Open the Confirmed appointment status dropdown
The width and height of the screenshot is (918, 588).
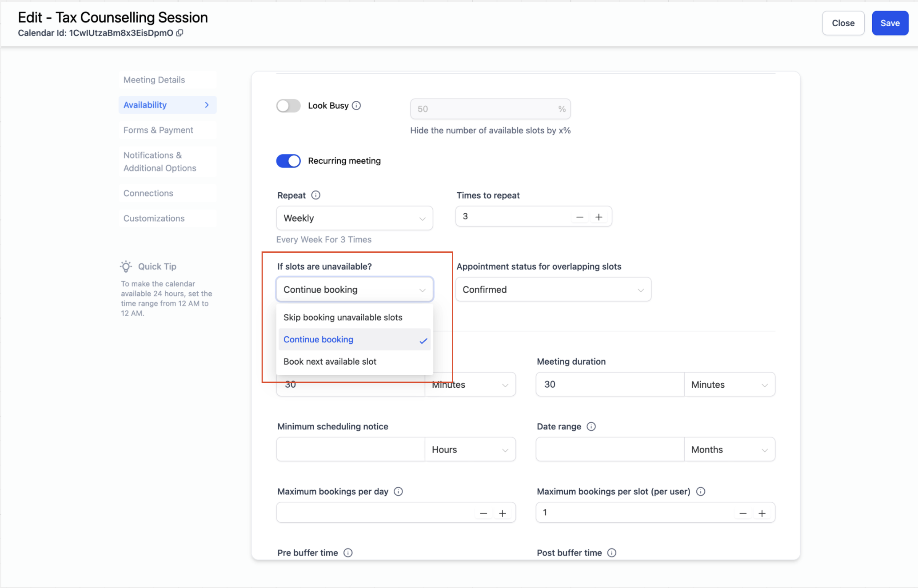(553, 290)
